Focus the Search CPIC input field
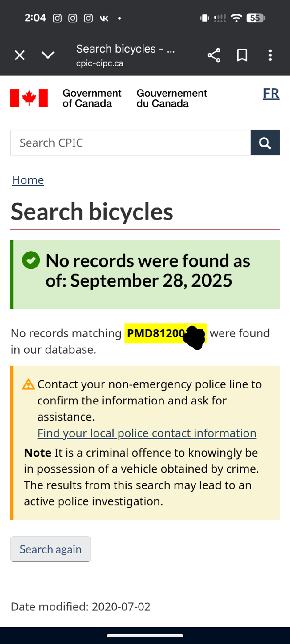Image resolution: width=290 pixels, height=644 pixels. 130,143
